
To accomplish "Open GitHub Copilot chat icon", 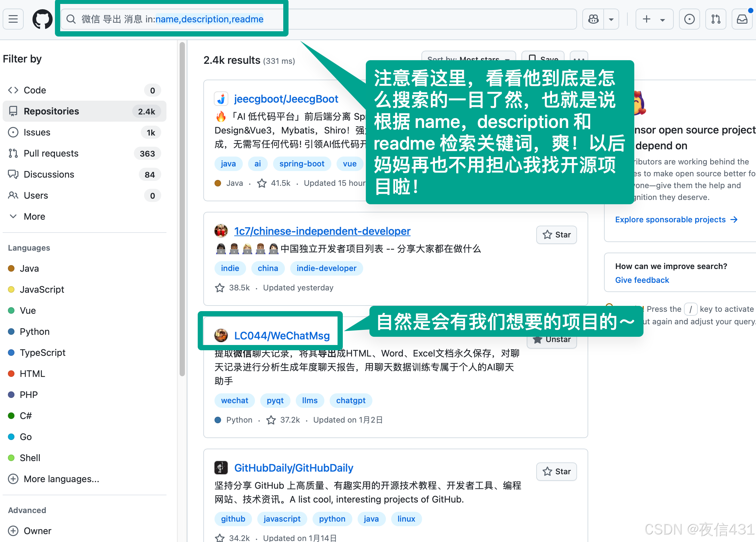I will (593, 19).
